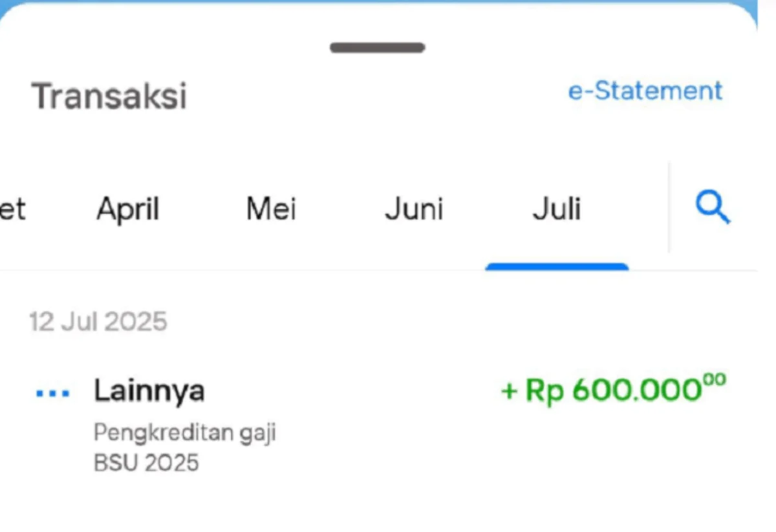This screenshot has height=532, width=776.
Task: Click the Transaksi heading
Action: pyautogui.click(x=109, y=96)
